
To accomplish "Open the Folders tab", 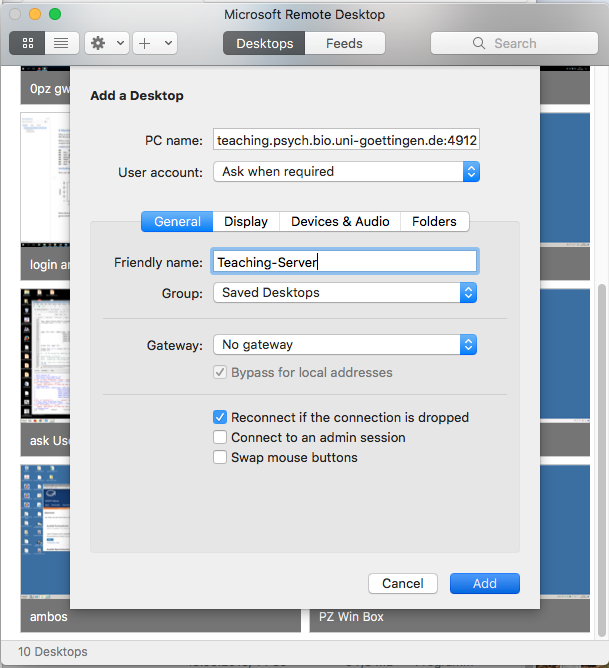I will click(434, 222).
